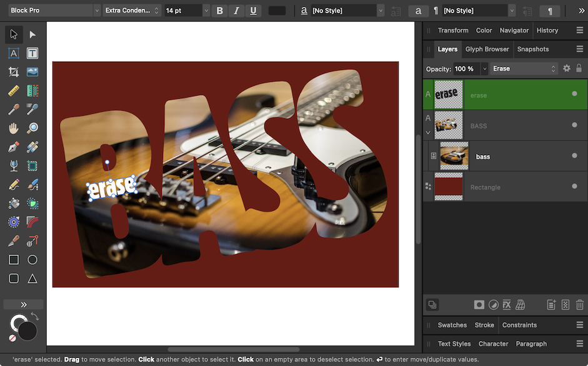Toggle bold formatting in the toolbar
This screenshot has height=366, width=588.
219,10
